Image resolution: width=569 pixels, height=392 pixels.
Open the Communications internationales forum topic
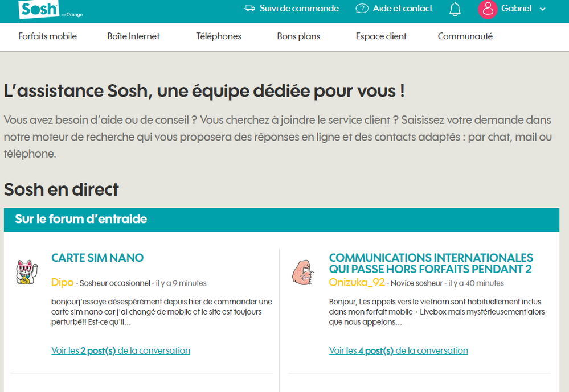431,263
